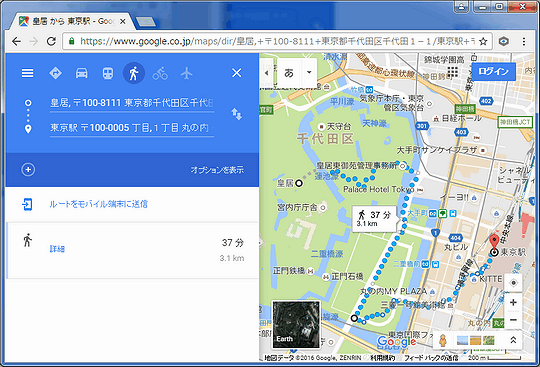Open the input method dropdown arrow
540x367 pixels.
tap(309, 72)
